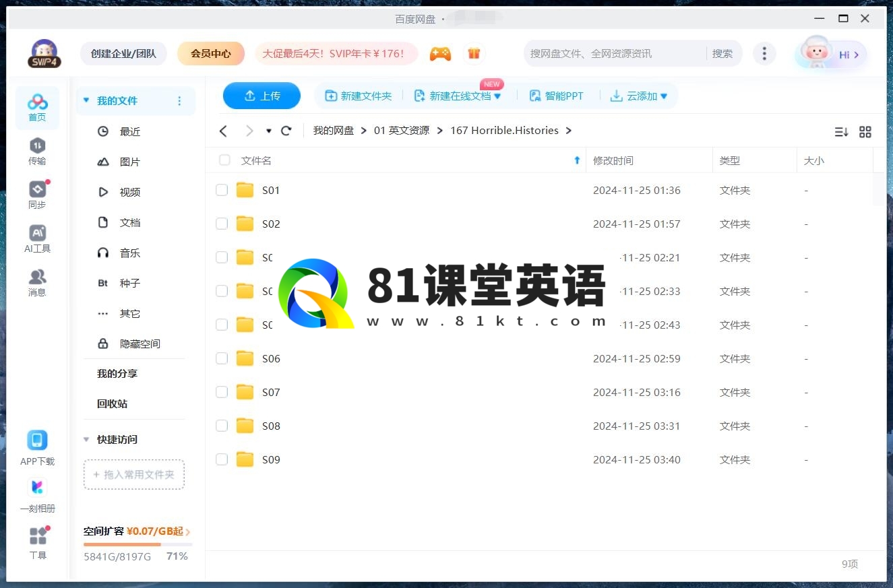
Task: Tick the checkbox for folder S01
Action: pos(222,190)
